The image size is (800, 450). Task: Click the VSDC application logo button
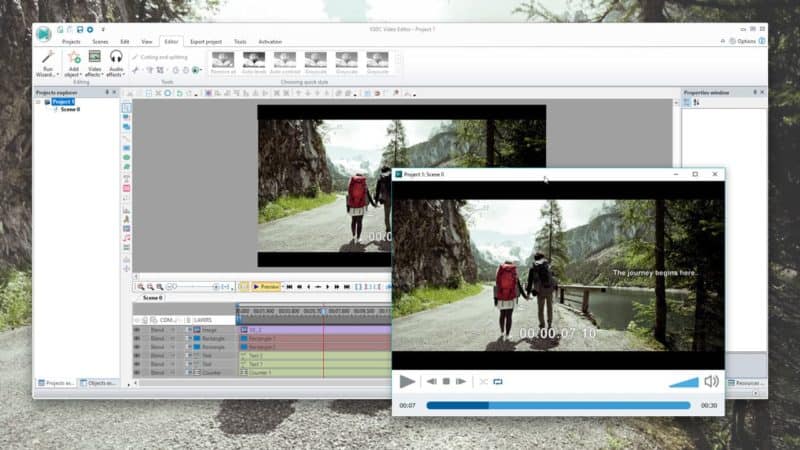tap(44, 34)
